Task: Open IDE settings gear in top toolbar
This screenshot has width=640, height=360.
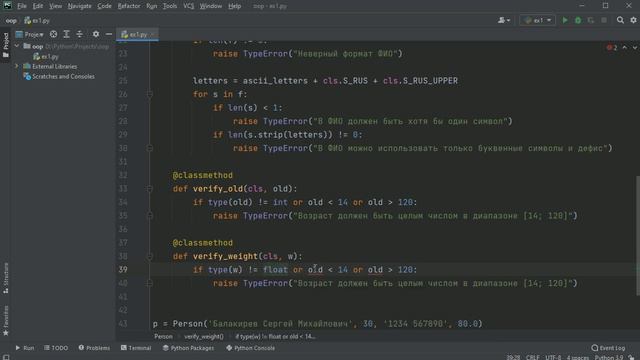Action: pyautogui.click(x=633, y=20)
